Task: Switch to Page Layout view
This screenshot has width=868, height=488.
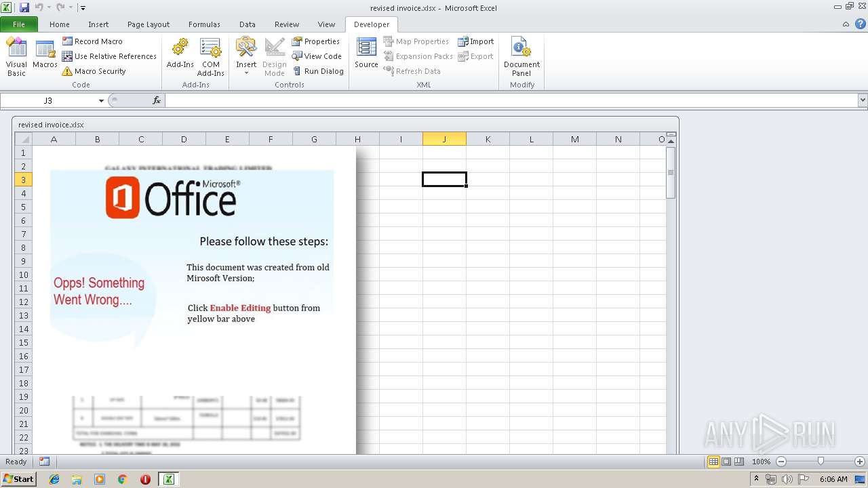Action: [x=726, y=462]
